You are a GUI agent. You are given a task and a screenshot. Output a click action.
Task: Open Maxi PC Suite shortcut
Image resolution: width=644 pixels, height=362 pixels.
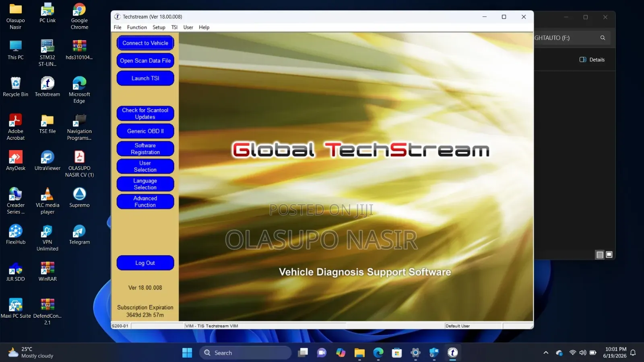pyautogui.click(x=15, y=308)
